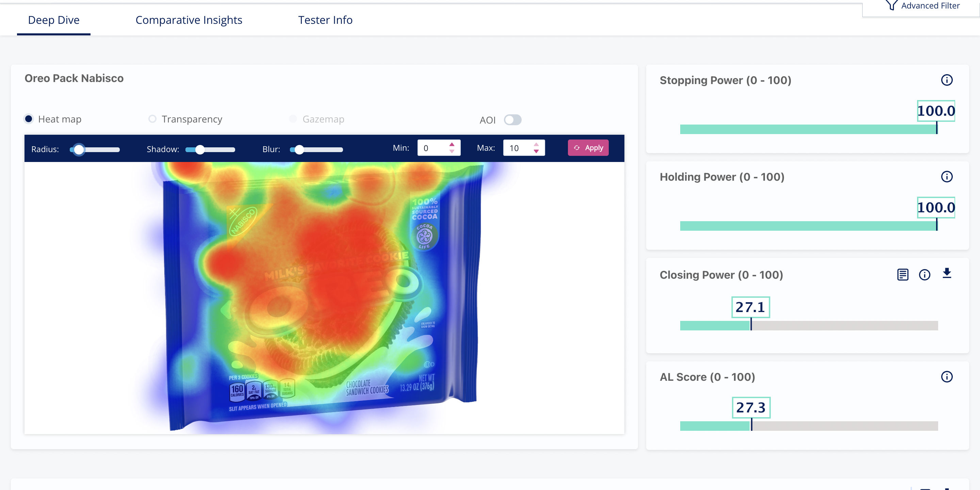980x490 pixels.
Task: Switch to the Tester Info tab
Action: coord(325,20)
